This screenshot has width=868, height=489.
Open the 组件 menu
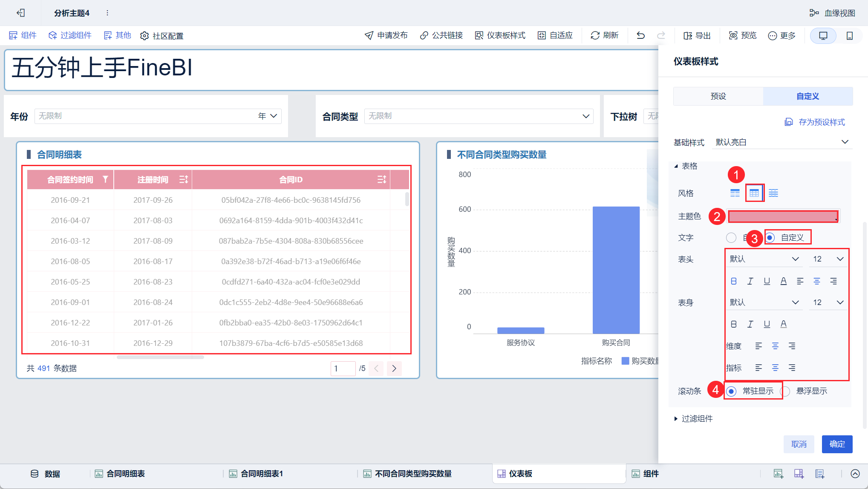pos(23,35)
